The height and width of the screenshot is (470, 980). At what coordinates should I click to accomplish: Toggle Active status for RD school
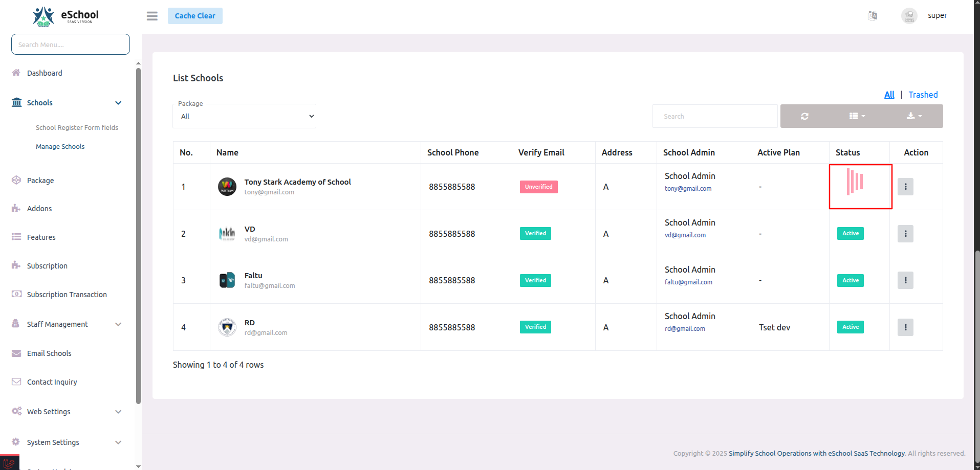[x=850, y=327]
